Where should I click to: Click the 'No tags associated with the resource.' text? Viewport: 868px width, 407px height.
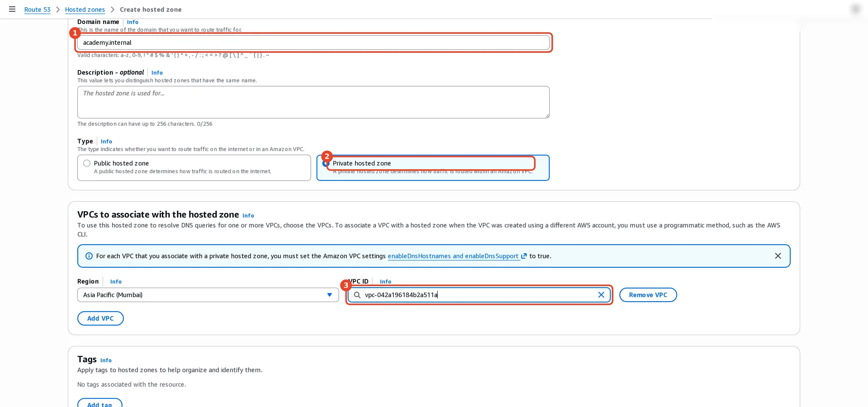tap(132, 384)
